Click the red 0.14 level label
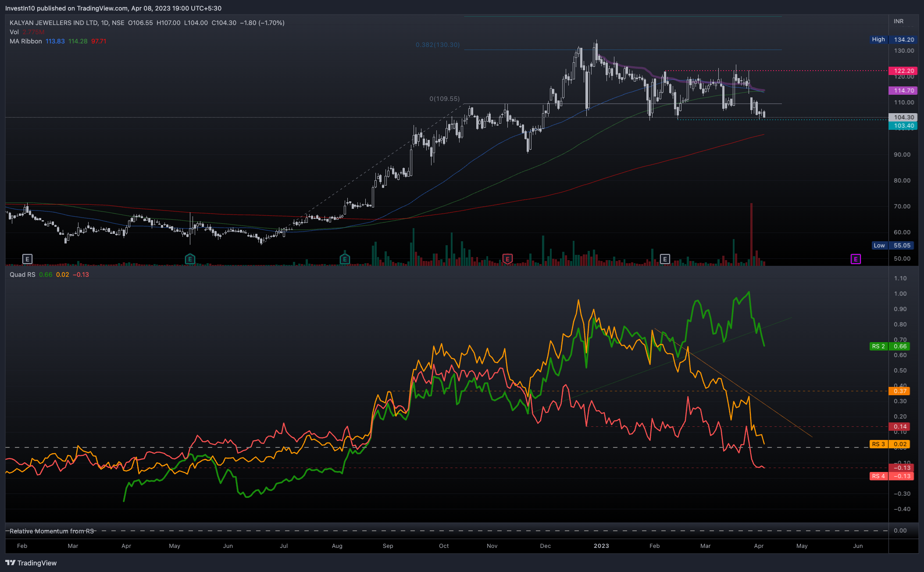The width and height of the screenshot is (924, 572). click(899, 426)
